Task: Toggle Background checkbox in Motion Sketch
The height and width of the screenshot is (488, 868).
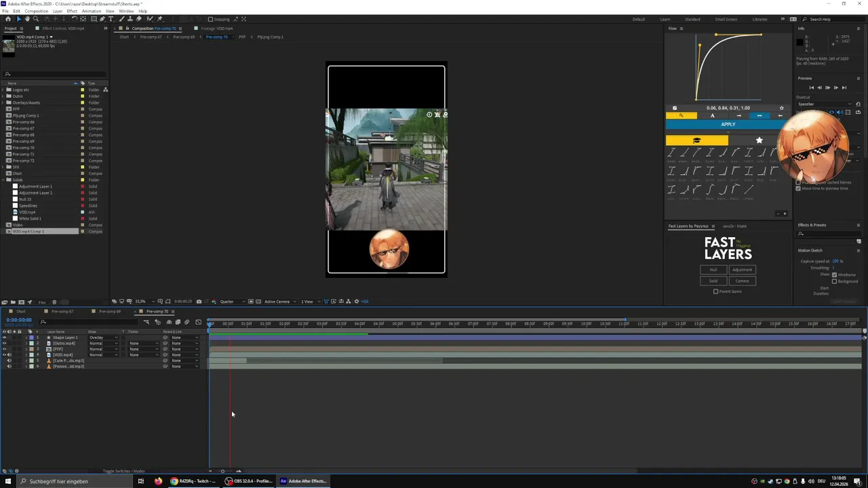Action: click(834, 281)
